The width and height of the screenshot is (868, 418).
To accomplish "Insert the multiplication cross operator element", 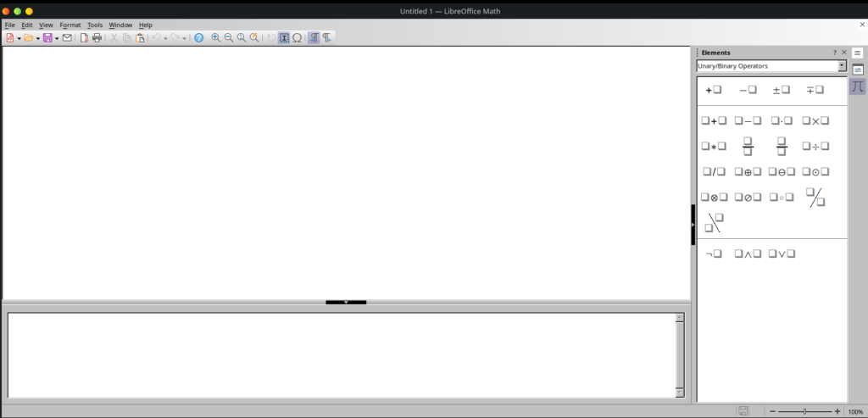I will pos(815,121).
